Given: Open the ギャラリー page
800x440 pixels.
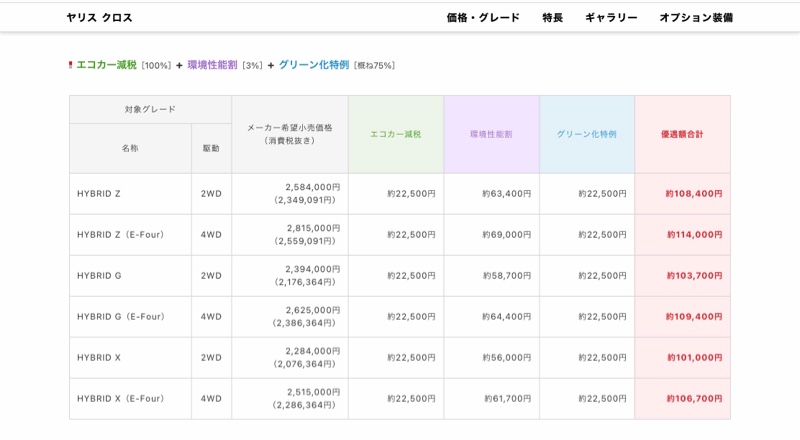Looking at the screenshot, I should (x=611, y=17).
